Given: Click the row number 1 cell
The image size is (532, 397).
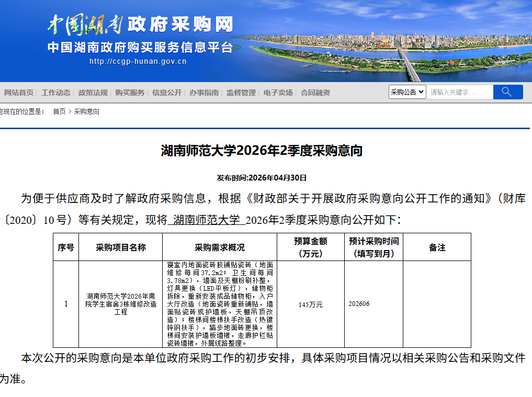Looking at the screenshot, I should pos(66,304).
